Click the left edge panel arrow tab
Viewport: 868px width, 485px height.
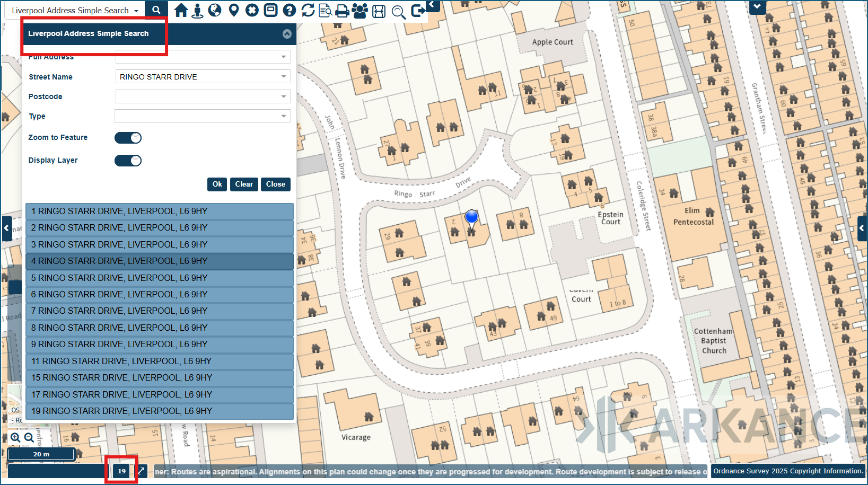point(6,228)
